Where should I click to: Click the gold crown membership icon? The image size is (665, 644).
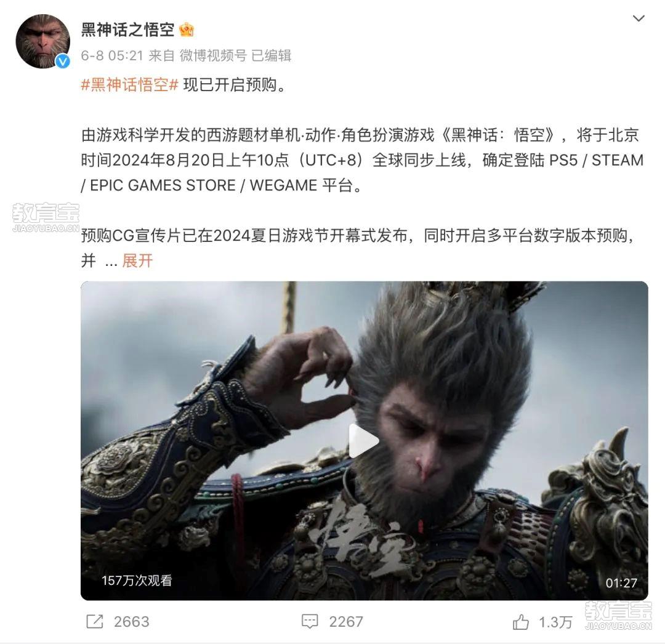(x=187, y=30)
